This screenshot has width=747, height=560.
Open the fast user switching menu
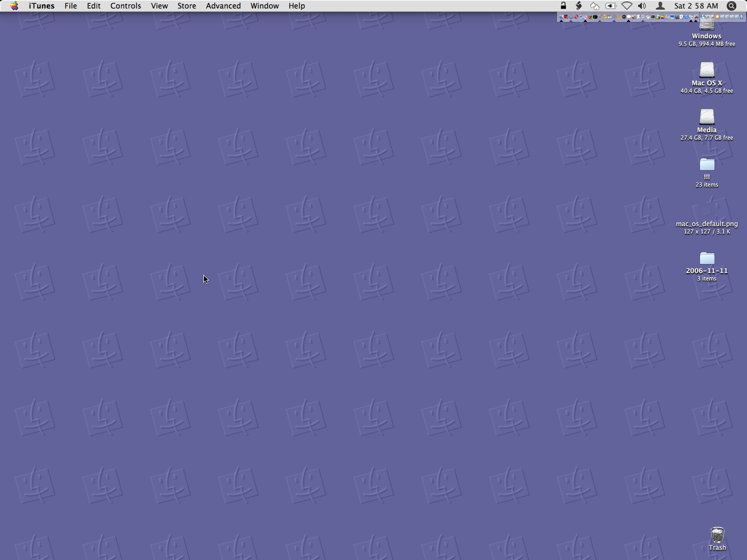point(660,6)
